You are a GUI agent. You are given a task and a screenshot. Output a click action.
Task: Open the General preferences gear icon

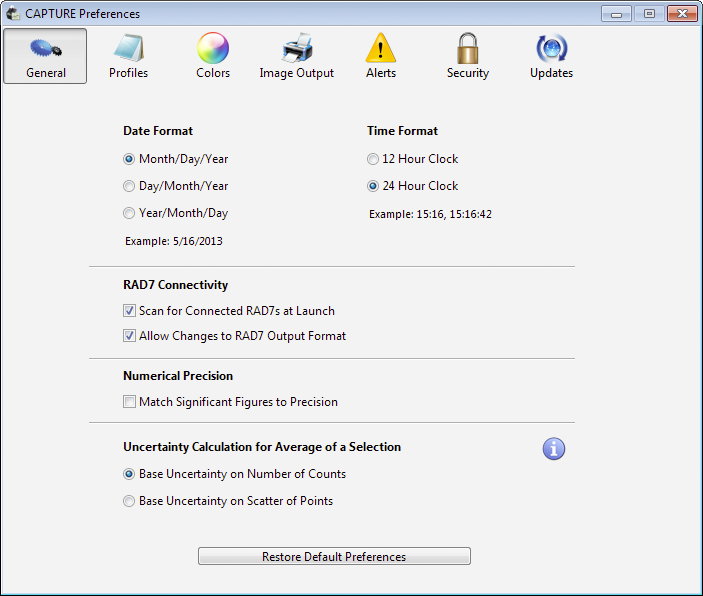pyautogui.click(x=46, y=48)
